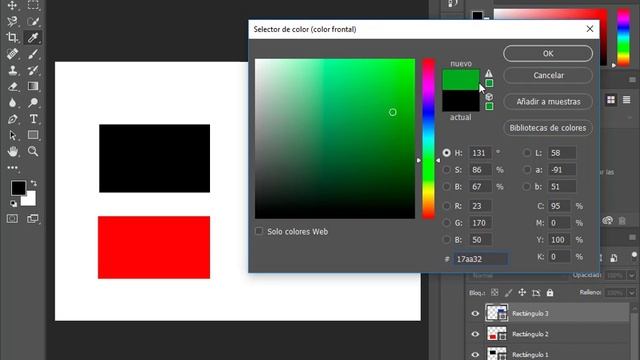Enable Solo colores Web checkbox
This screenshot has width=640, height=360.
click(259, 231)
